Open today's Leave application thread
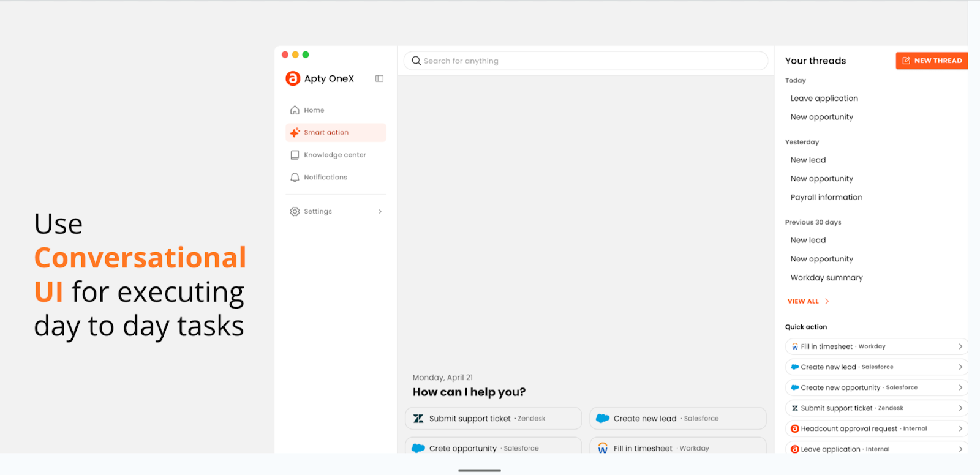 click(824, 99)
